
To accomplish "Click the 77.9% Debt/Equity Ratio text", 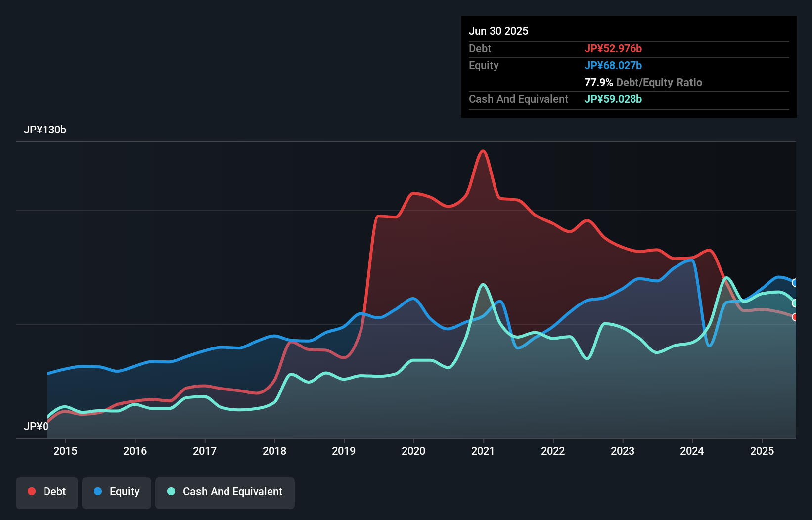I will tap(643, 82).
